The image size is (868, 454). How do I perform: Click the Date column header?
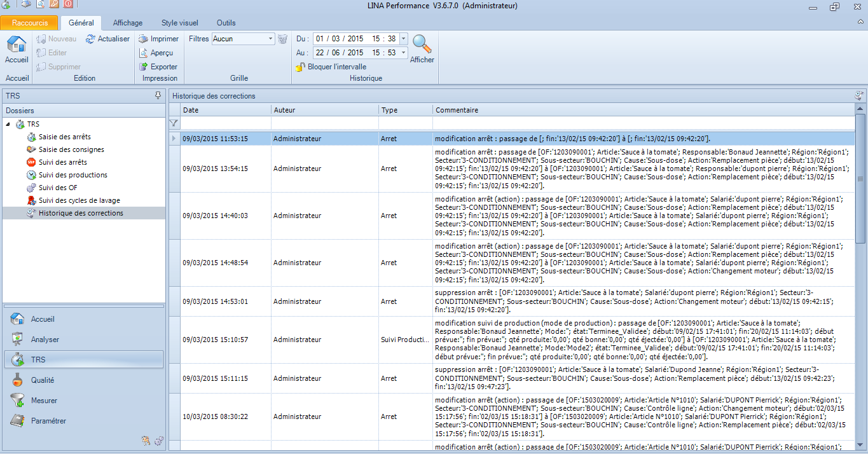(x=226, y=110)
